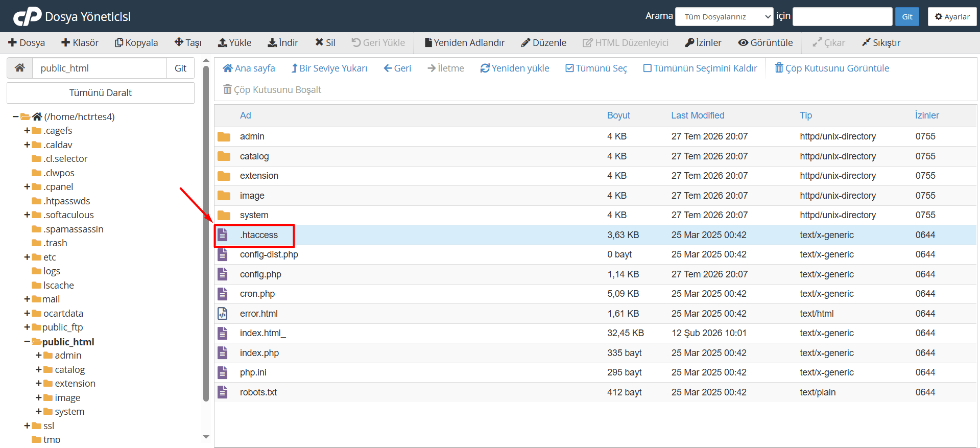
Task: Collapse the public_html tree folder
Action: click(27, 342)
